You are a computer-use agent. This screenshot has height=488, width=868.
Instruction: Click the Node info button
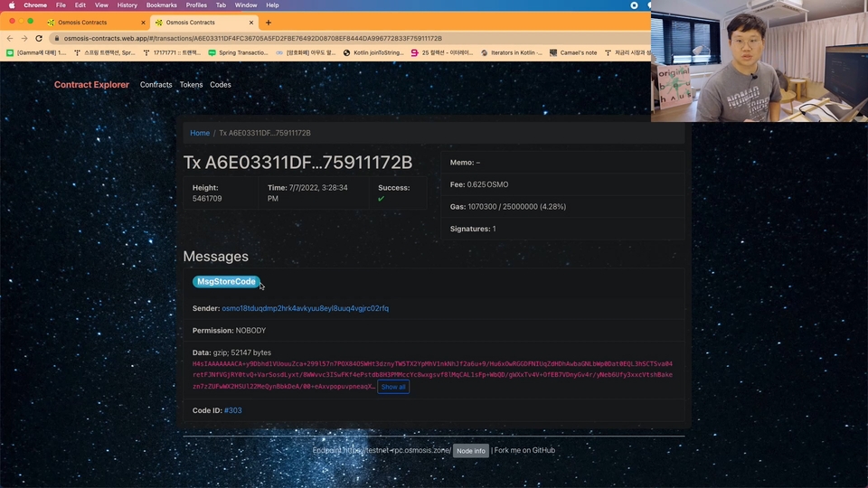tap(471, 451)
